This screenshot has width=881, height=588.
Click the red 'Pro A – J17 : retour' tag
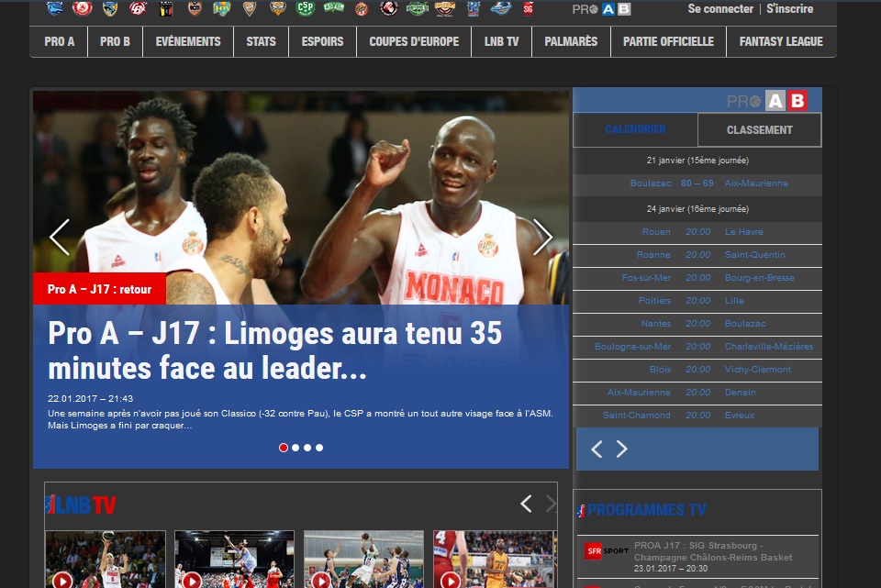99,289
